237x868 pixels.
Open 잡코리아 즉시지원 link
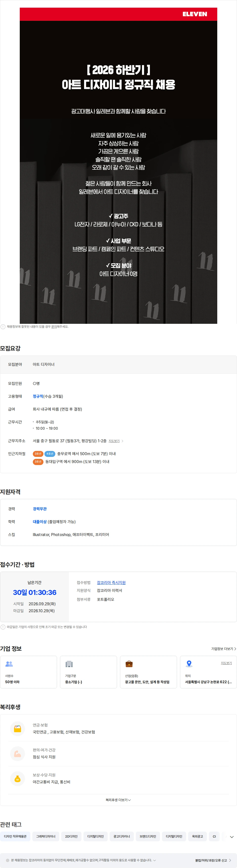pos(111,583)
